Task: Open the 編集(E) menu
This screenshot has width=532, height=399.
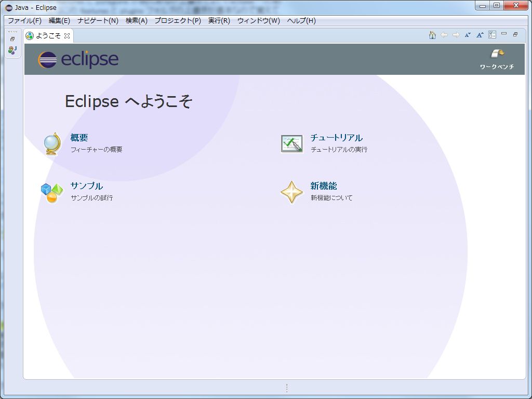Action: click(59, 21)
